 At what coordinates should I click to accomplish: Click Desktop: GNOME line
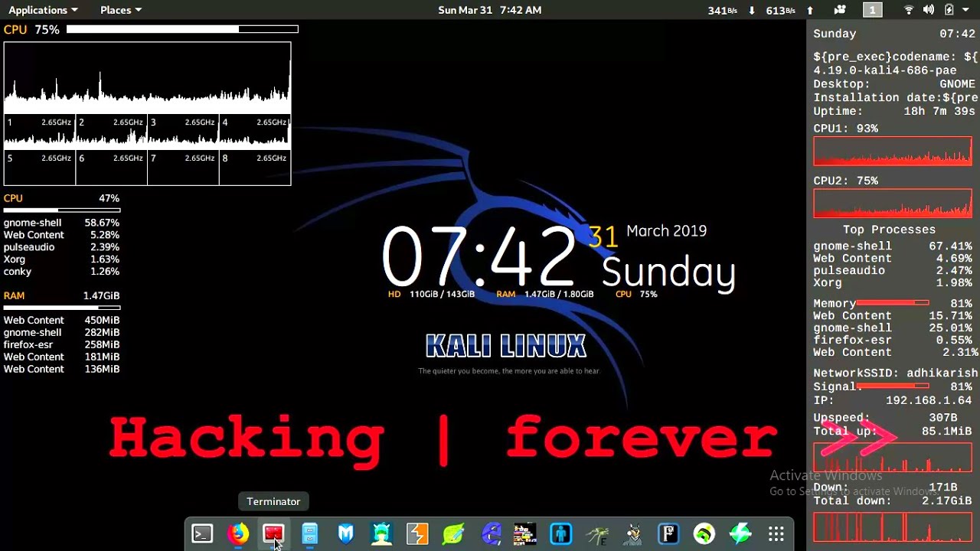click(x=894, y=84)
